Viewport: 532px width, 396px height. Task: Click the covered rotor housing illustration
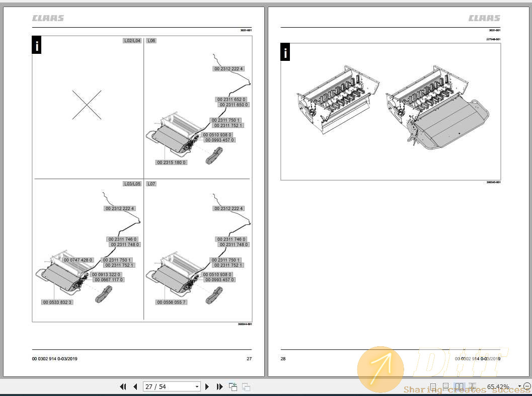pos(438,108)
